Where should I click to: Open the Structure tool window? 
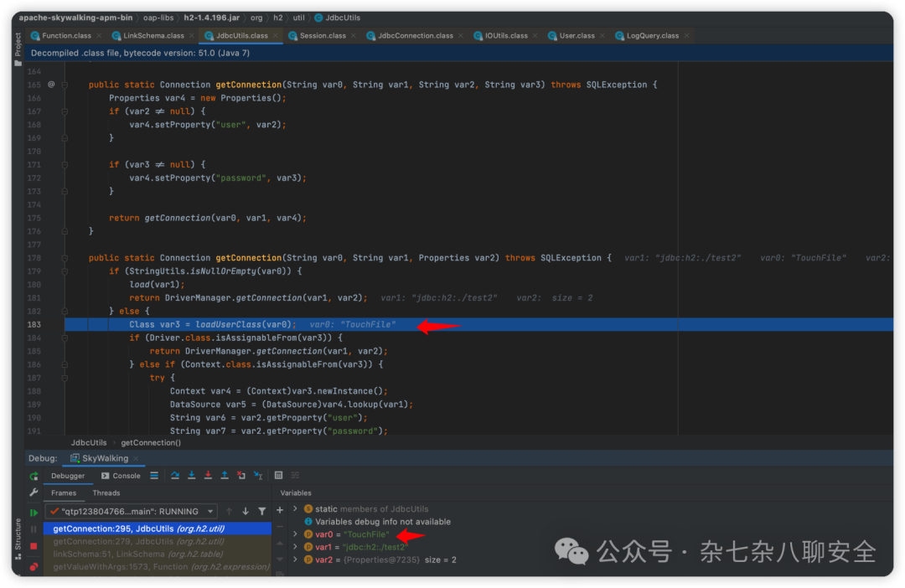[x=18, y=539]
